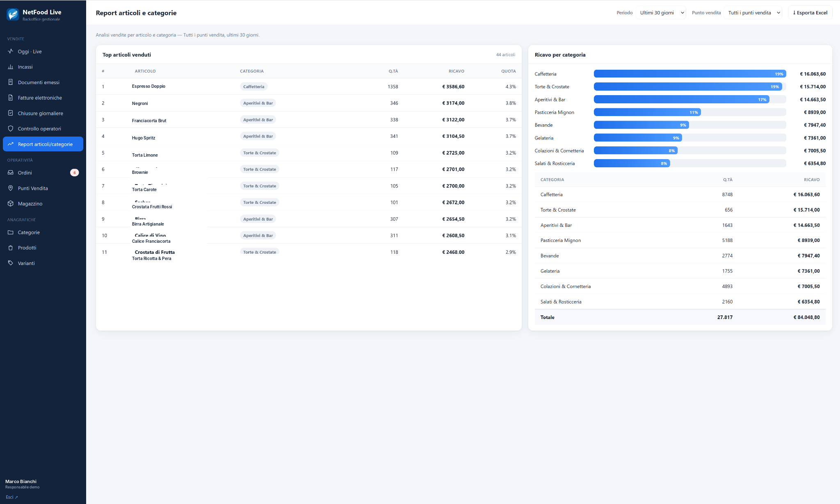The height and width of the screenshot is (504, 840).
Task: Click the Q.TÀ column header in articles table
Action: click(393, 71)
